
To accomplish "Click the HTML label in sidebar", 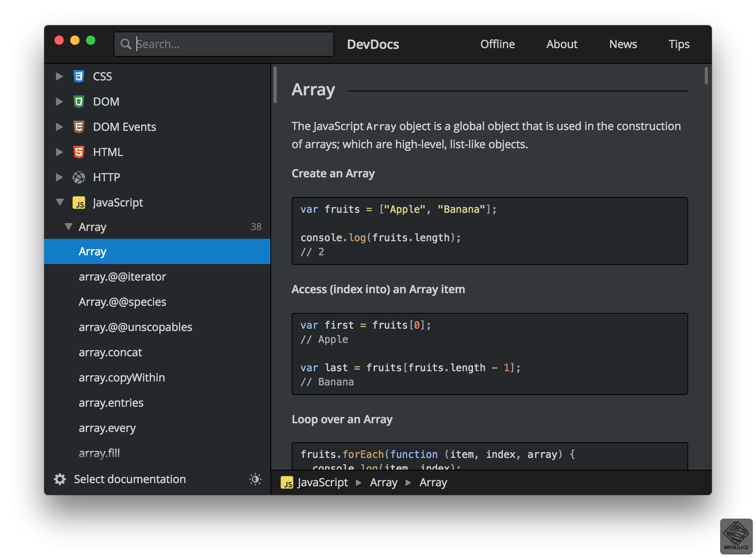I will point(108,152).
